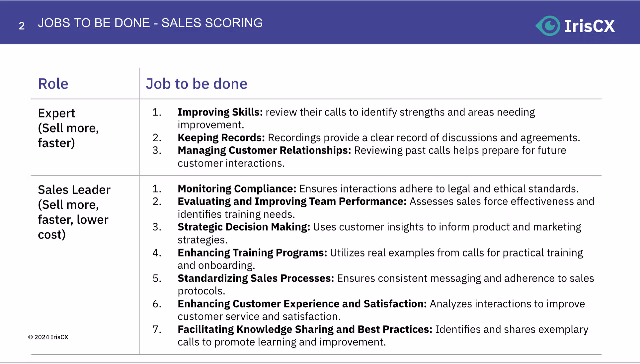This screenshot has height=364, width=640.
Task: Click Managing Customer Relationships item
Action: pyautogui.click(x=372, y=157)
